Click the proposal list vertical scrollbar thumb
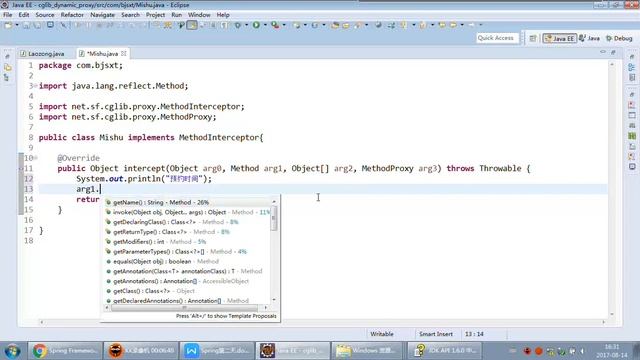640x360 pixels. (274, 218)
